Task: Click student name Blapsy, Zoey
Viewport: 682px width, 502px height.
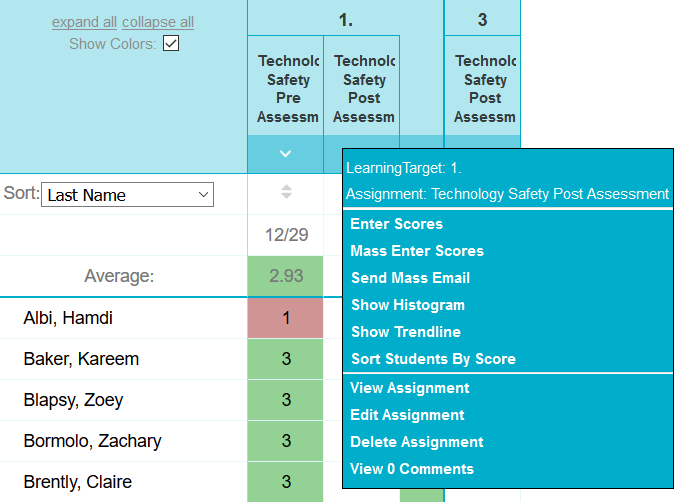Action: coord(73,400)
